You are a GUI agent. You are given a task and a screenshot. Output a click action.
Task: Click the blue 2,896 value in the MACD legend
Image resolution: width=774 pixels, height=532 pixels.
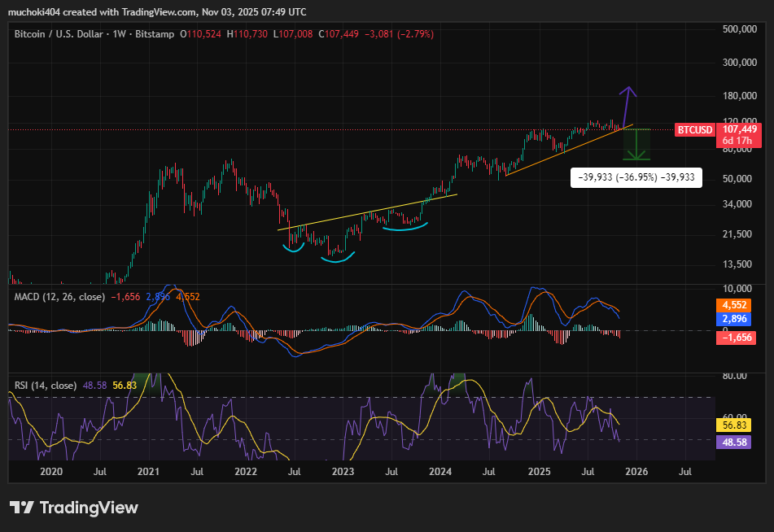pos(158,297)
